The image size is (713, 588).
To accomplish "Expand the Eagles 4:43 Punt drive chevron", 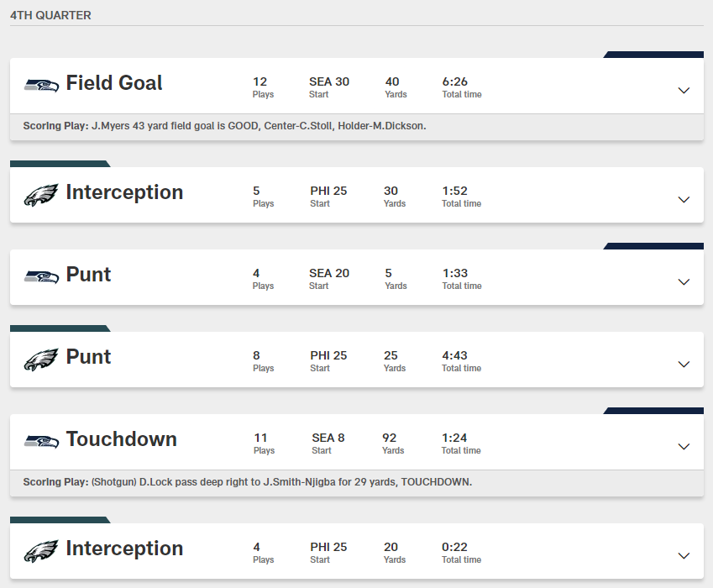I will [684, 364].
